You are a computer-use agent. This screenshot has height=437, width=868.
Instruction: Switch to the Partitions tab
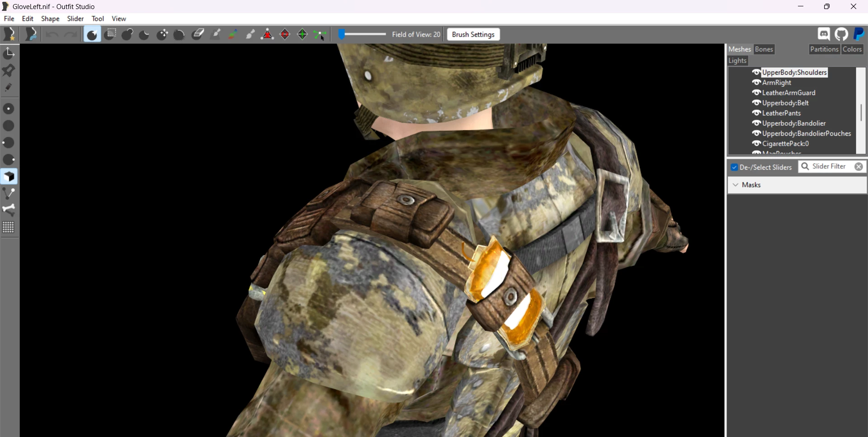pyautogui.click(x=824, y=49)
